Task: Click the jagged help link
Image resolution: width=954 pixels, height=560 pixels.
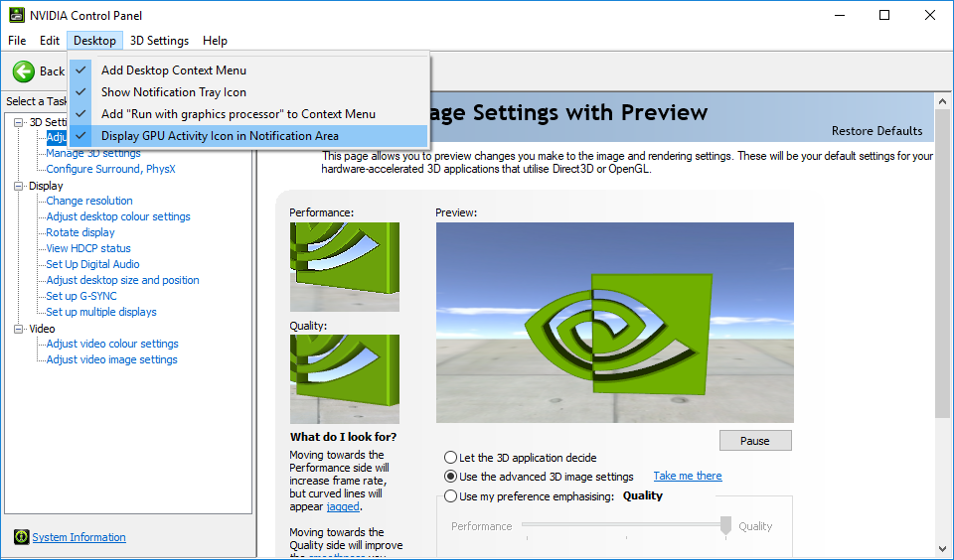Action: pos(343,506)
